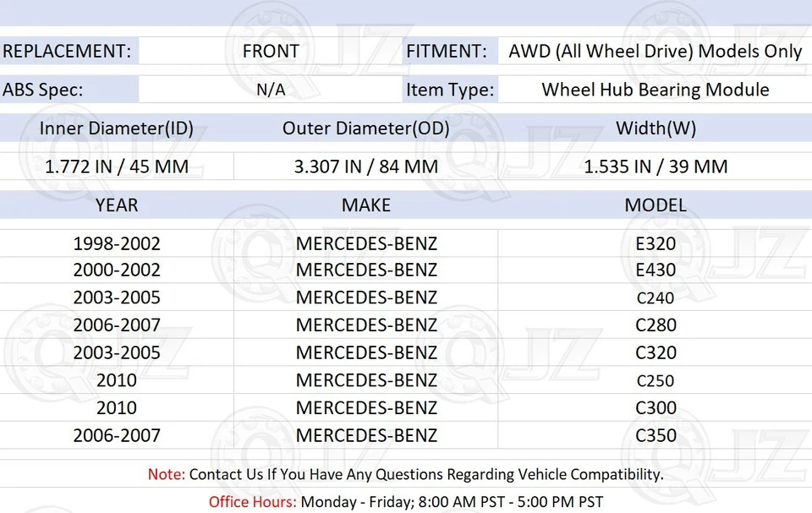Select the 1.535 IN / 39 MM value
This screenshot has height=513, width=812.
click(656, 166)
